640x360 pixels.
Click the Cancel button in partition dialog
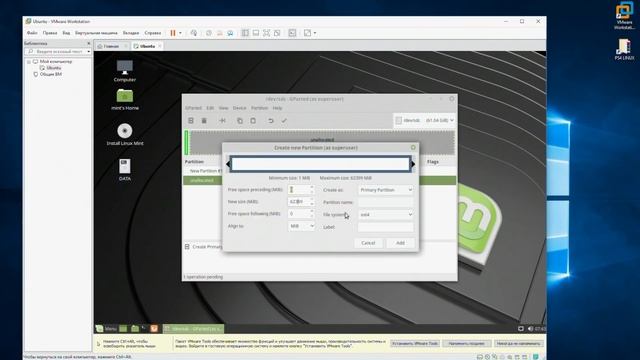[368, 243]
